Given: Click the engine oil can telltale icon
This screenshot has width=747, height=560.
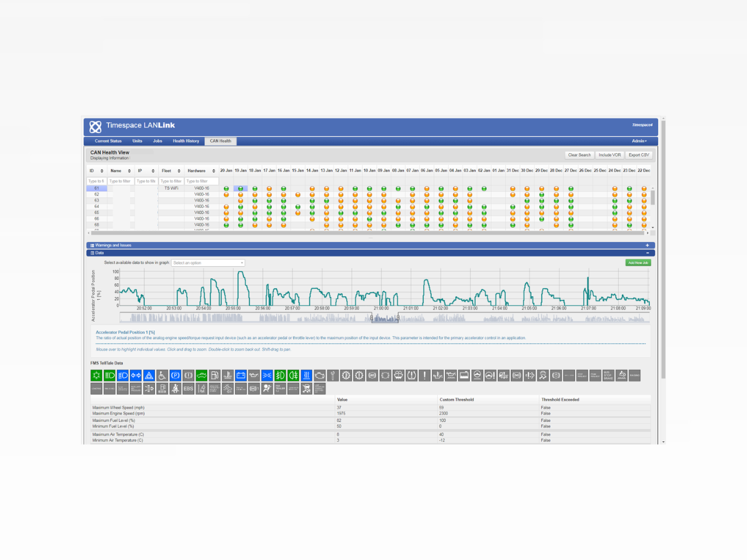Looking at the screenshot, I should [x=254, y=375].
